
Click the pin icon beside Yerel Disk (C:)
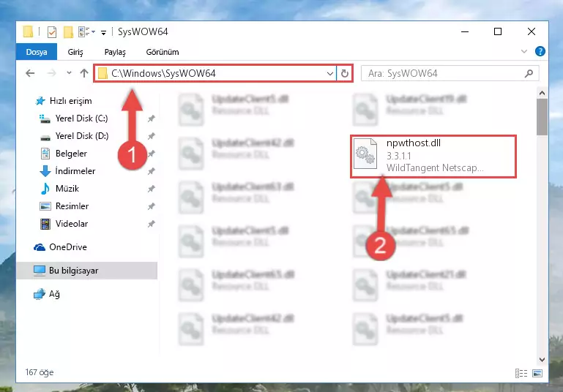(x=151, y=118)
